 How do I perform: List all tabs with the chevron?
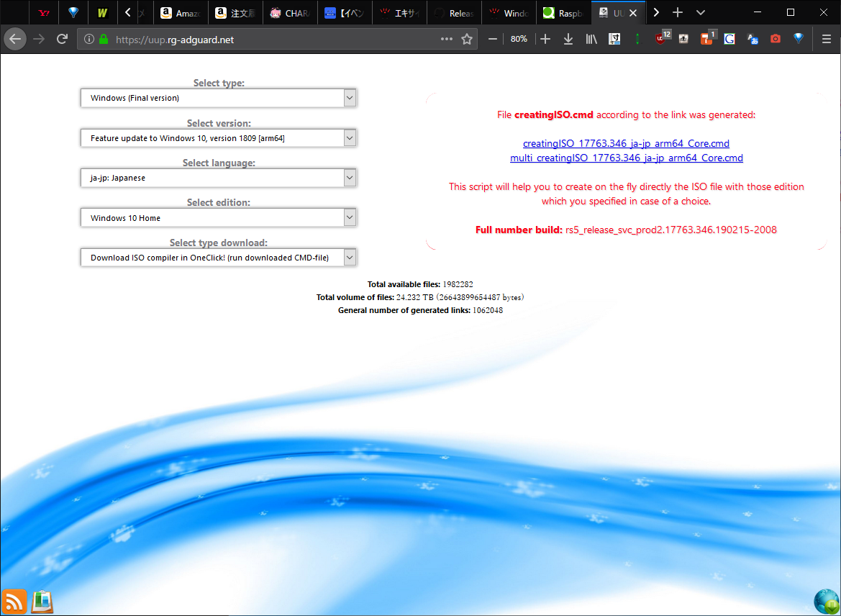pos(701,12)
